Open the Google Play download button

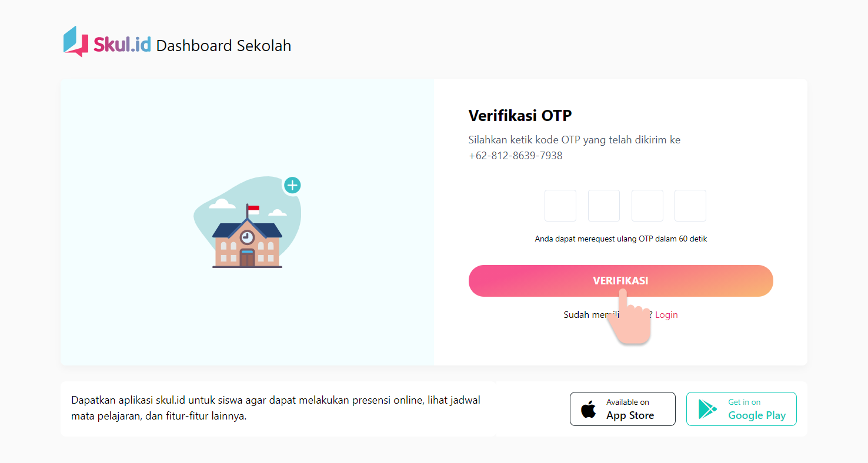coord(741,409)
